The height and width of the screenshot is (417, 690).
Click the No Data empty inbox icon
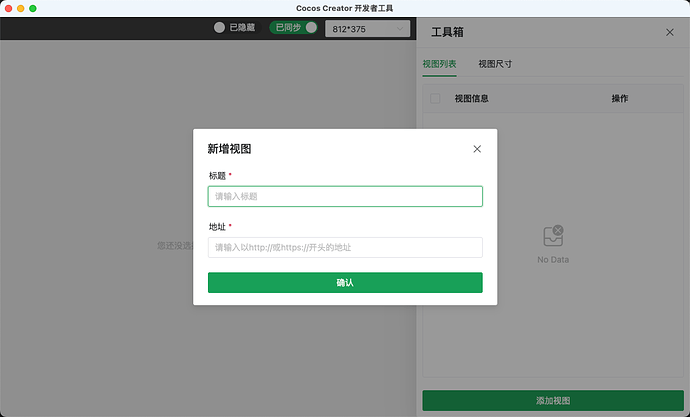click(553, 236)
